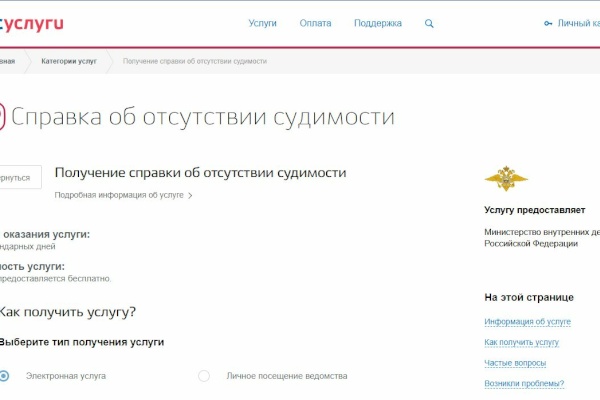
Task: Click Электронная услуга label text
Action: [66, 376]
